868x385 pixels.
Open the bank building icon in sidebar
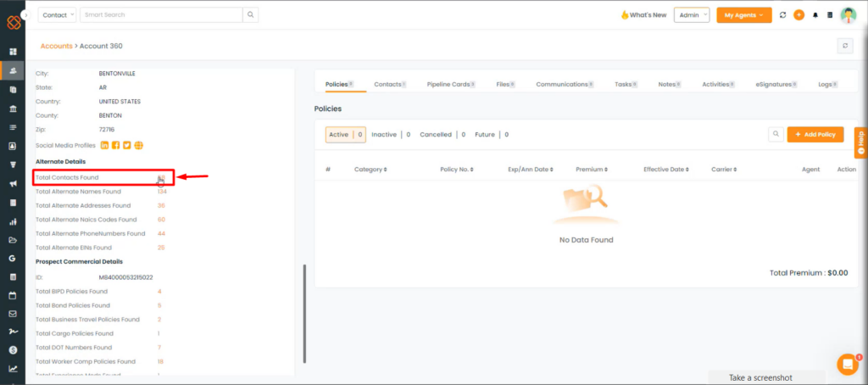pyautogui.click(x=13, y=109)
